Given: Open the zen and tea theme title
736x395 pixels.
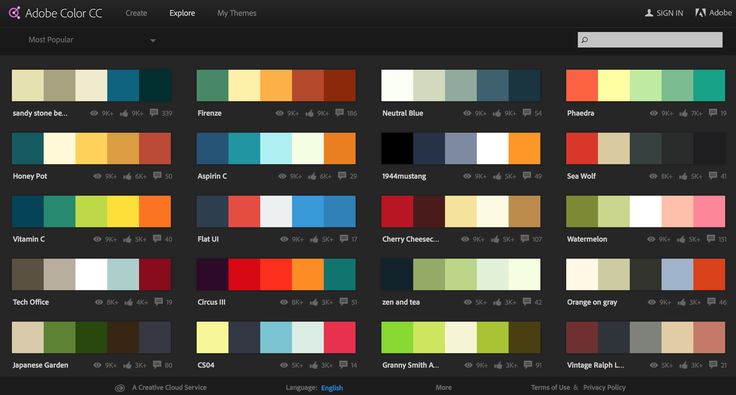Looking at the screenshot, I should point(401,302).
